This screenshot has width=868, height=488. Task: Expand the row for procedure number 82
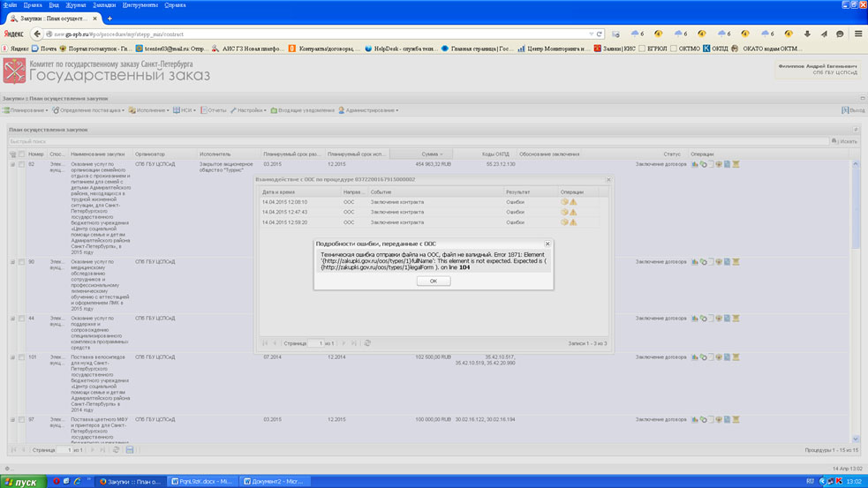(12, 164)
